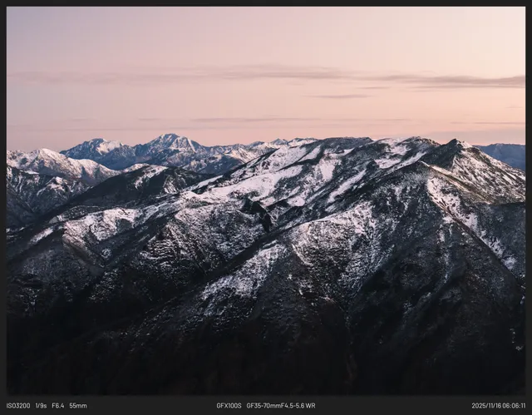This screenshot has height=415, width=532.
Task: Click the GFX100S camera model label
Action: 229,406
